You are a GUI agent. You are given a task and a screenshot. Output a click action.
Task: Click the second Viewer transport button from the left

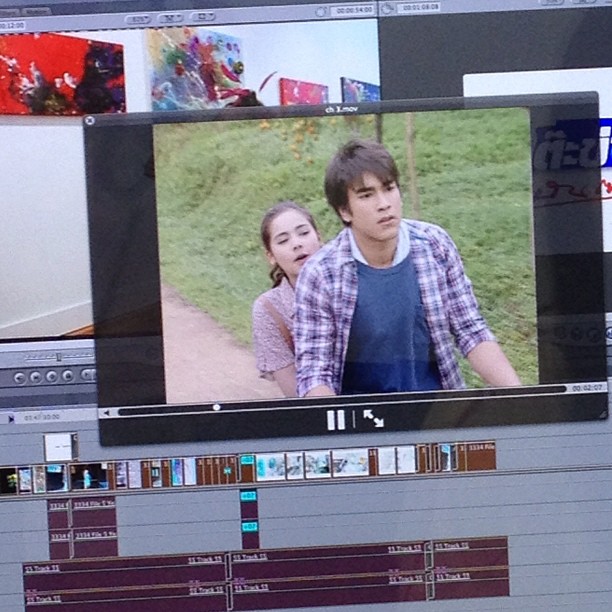(36, 377)
